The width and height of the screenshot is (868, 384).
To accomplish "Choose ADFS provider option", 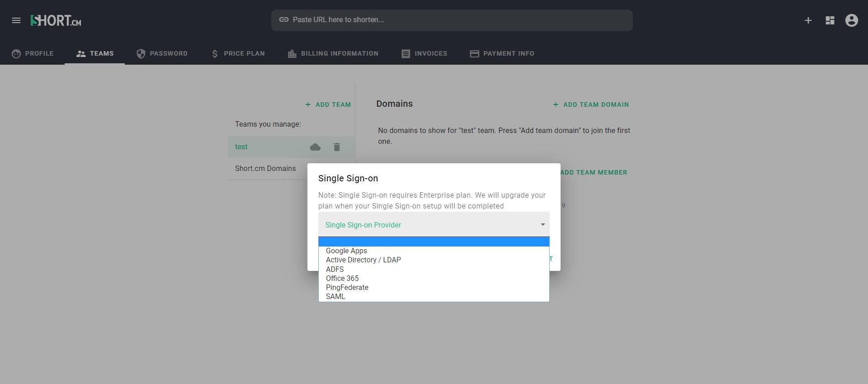I will (x=434, y=269).
